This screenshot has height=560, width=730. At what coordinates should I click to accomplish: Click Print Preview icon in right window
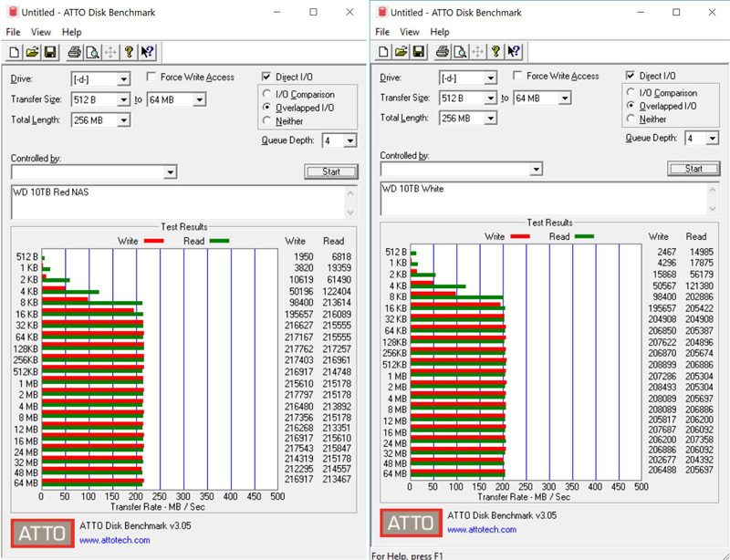click(x=461, y=52)
